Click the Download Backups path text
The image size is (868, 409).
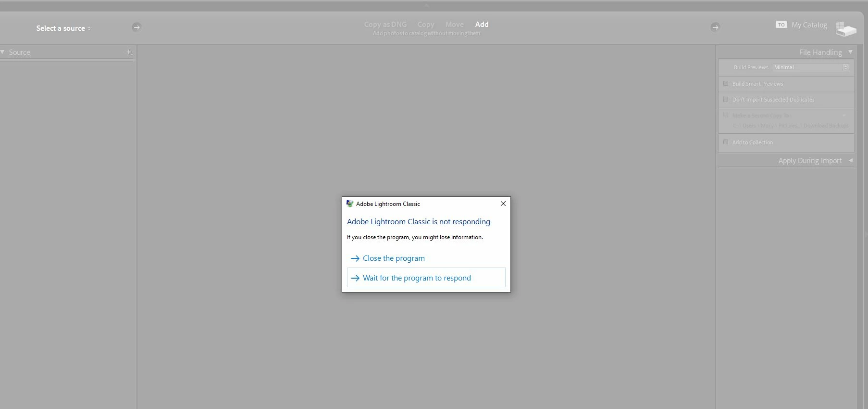coord(826,126)
